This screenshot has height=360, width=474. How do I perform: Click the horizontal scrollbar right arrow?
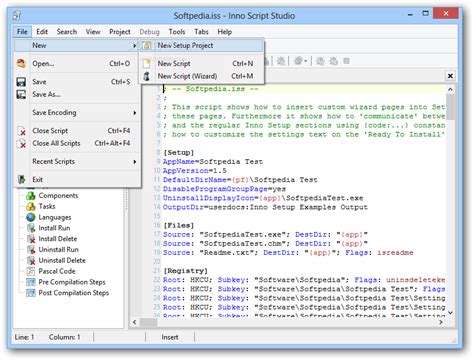(x=441, y=322)
